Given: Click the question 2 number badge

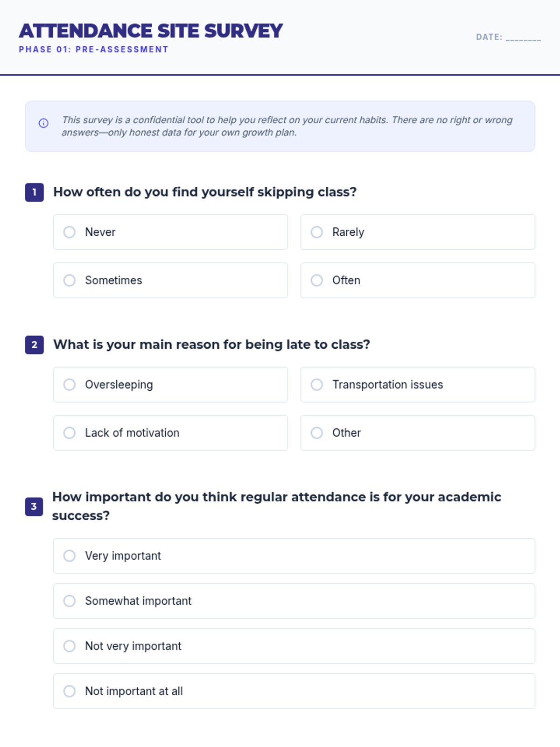Looking at the screenshot, I should 34,345.
